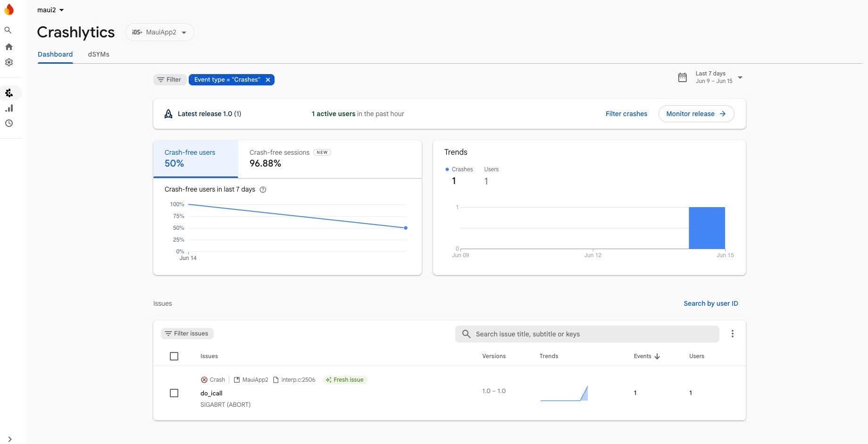Open the Last 7 days date dropdown
The height and width of the screenshot is (444, 868).
coord(719,77)
